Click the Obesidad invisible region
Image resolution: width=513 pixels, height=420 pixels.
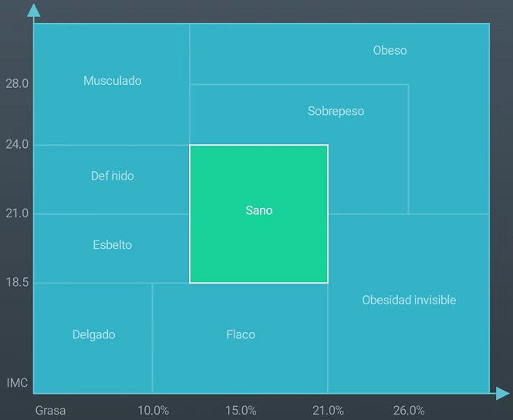(409, 300)
